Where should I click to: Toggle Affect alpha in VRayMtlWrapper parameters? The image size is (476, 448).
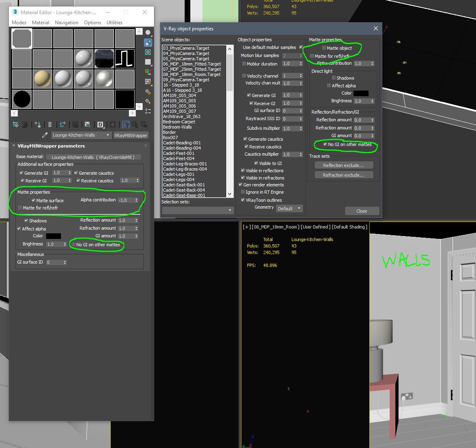pos(19,228)
